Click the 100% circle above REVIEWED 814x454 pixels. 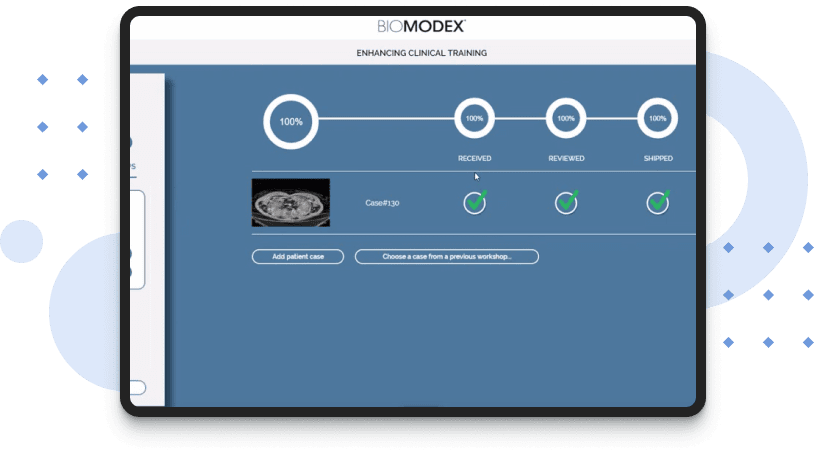pyautogui.click(x=566, y=118)
